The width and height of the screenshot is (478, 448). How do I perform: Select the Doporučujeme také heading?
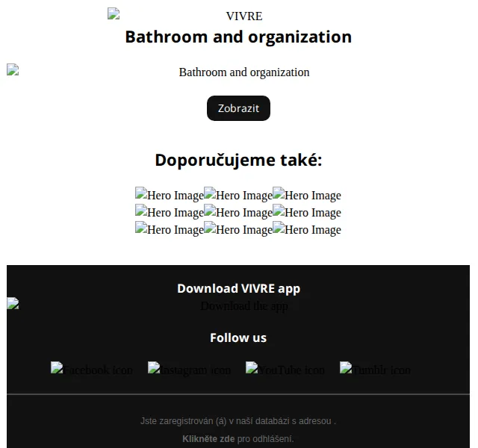[x=238, y=160]
